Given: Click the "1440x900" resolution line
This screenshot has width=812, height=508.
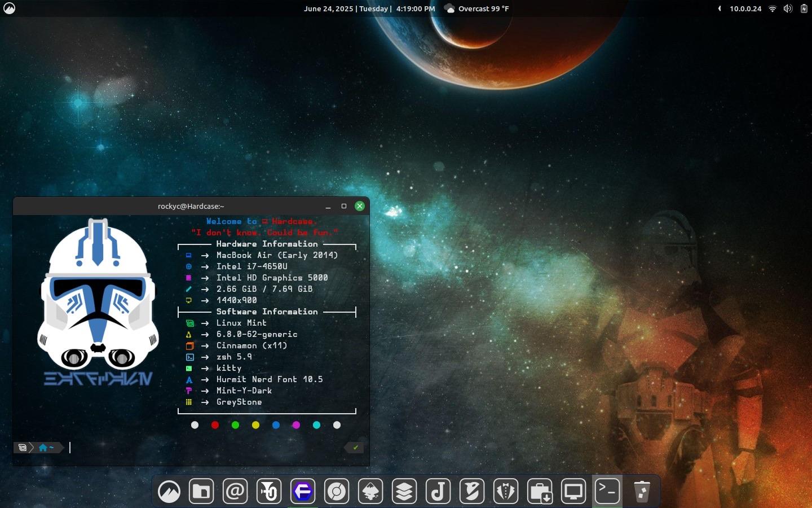Looking at the screenshot, I should pyautogui.click(x=237, y=300).
